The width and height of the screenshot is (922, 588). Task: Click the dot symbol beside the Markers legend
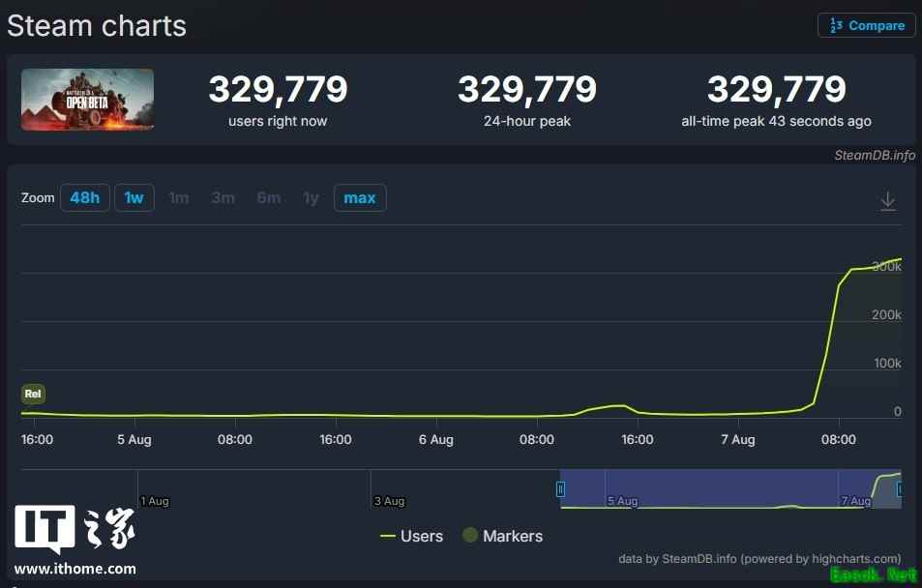click(470, 535)
